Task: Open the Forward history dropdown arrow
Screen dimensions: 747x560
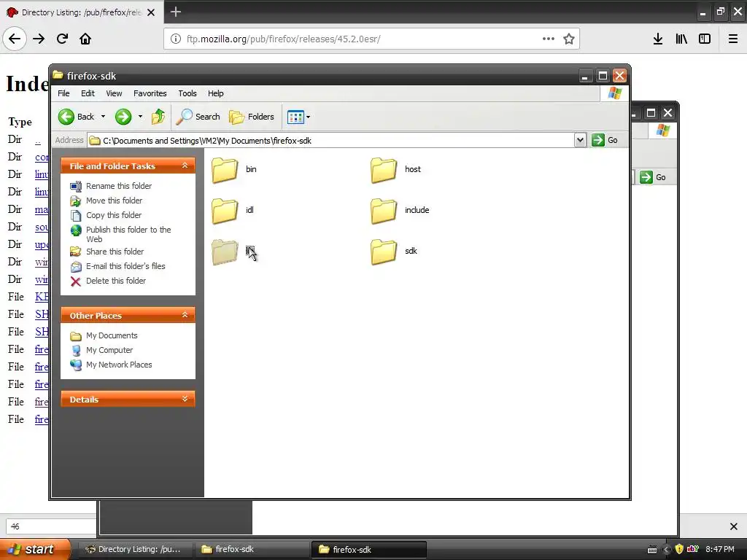Action: click(x=140, y=117)
